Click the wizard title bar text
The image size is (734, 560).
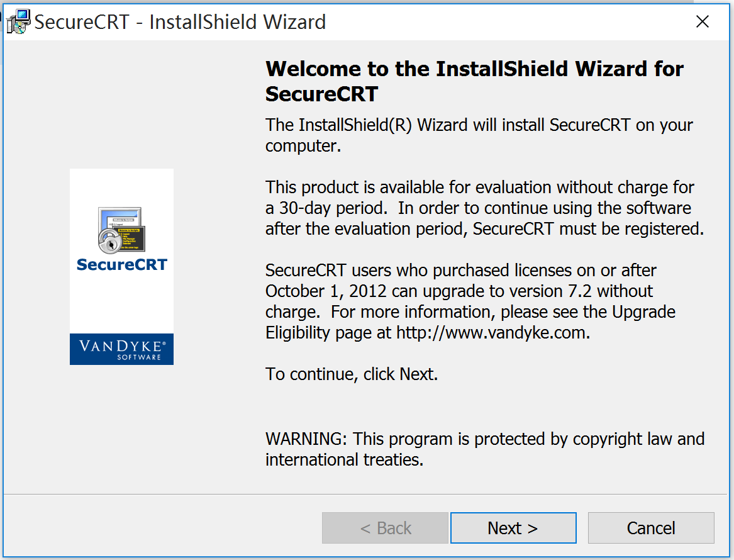181,21
